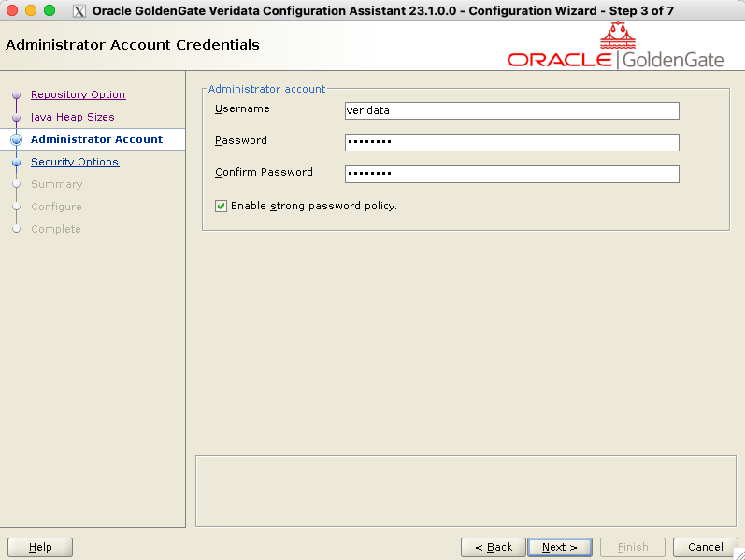Screen dimensions: 745x560
Task: Click the X11 icon in title bar
Action: pyautogui.click(x=79, y=11)
